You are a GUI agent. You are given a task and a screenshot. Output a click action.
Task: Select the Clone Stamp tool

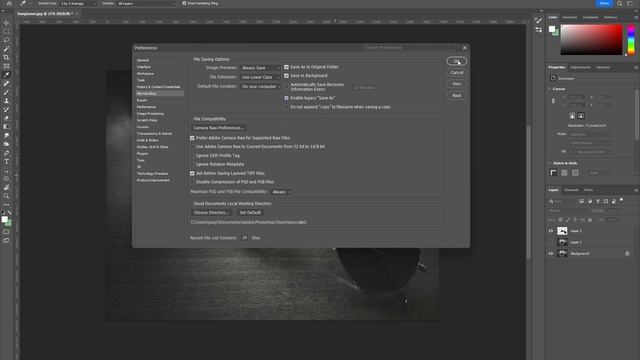6,101
